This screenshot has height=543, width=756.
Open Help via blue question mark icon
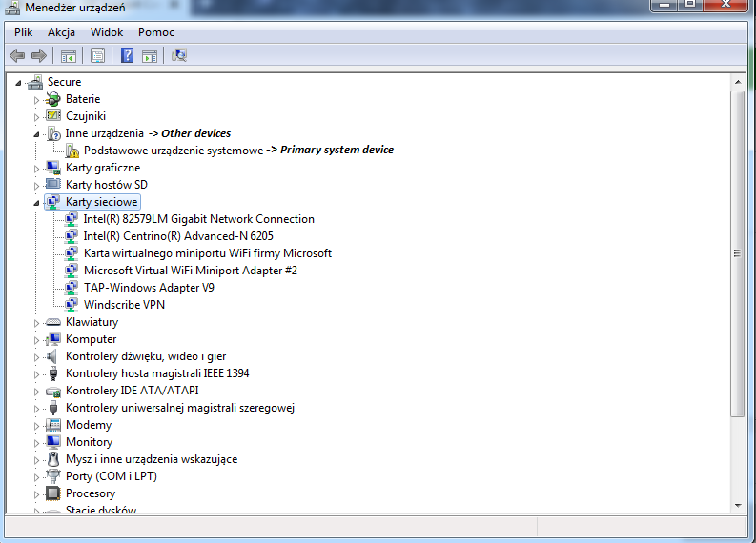click(127, 55)
